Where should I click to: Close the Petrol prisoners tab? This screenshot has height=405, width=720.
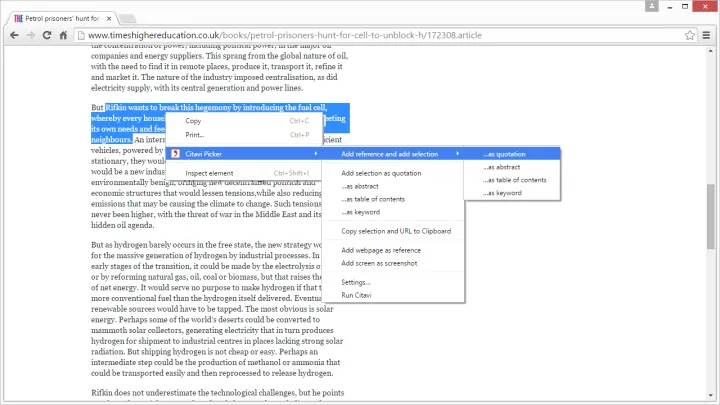click(x=109, y=19)
